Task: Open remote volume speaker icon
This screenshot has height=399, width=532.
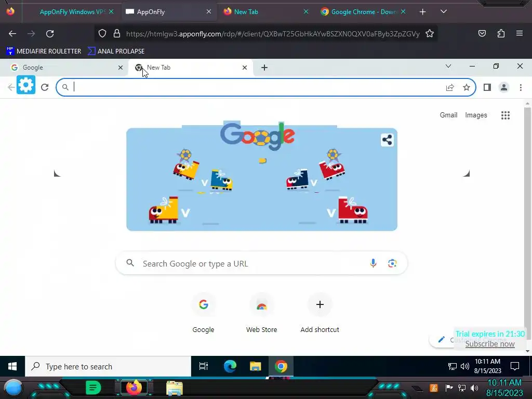Action: [465, 366]
